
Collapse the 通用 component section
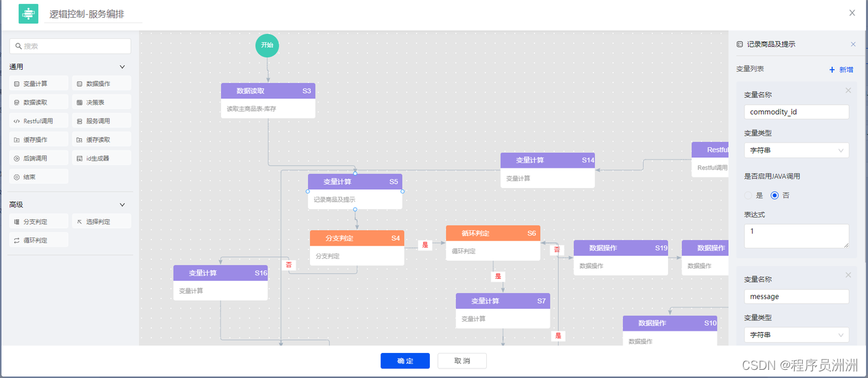(x=122, y=67)
